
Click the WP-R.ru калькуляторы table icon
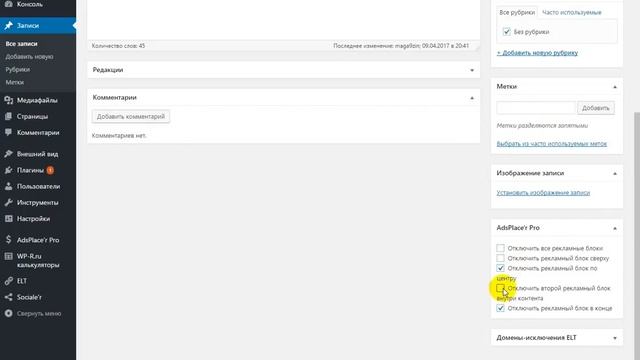click(9, 256)
